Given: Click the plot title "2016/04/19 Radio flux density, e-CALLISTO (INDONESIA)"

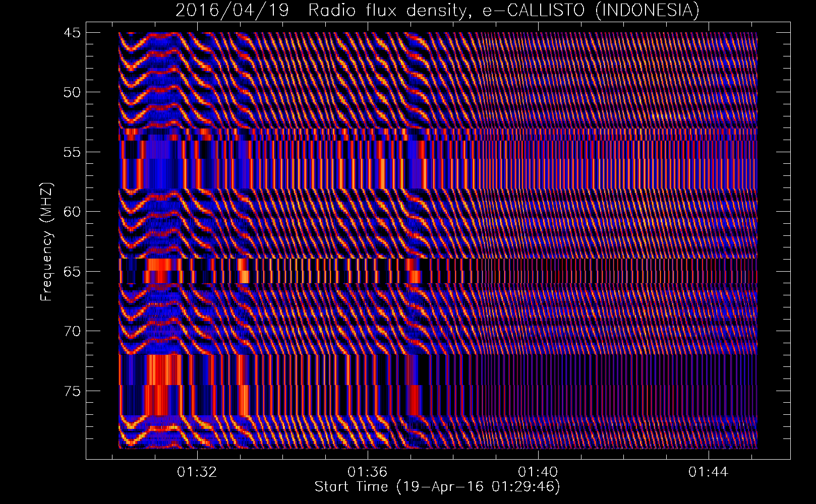Looking at the screenshot, I should [x=437, y=10].
